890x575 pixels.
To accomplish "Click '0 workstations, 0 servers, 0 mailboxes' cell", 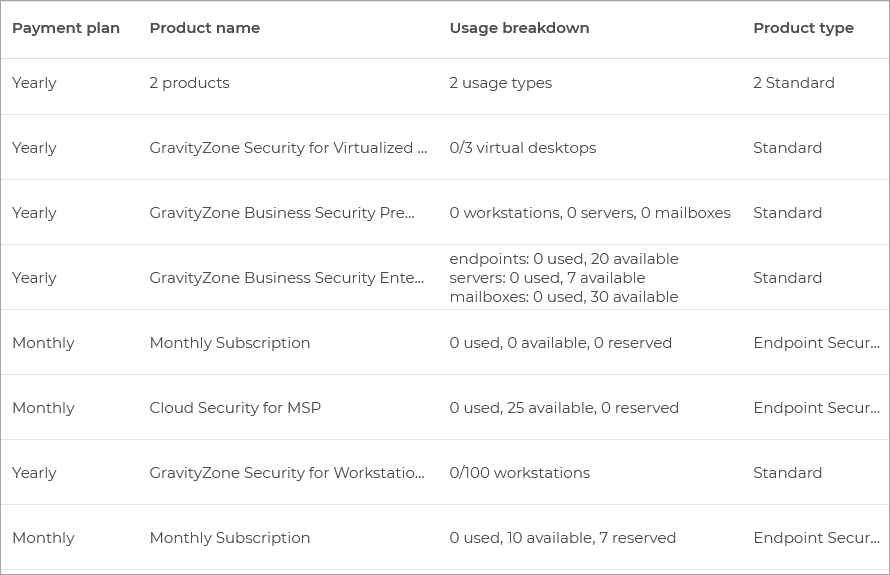I will coord(589,213).
